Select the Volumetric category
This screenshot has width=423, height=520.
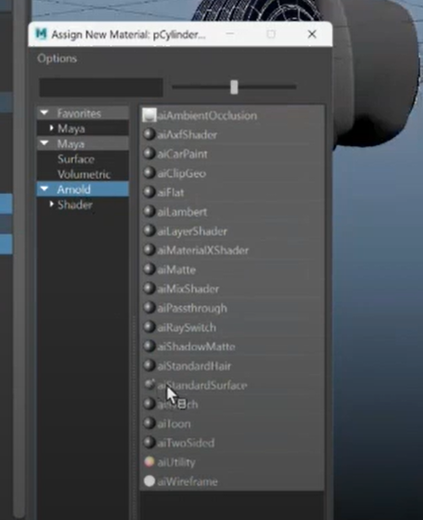point(84,174)
